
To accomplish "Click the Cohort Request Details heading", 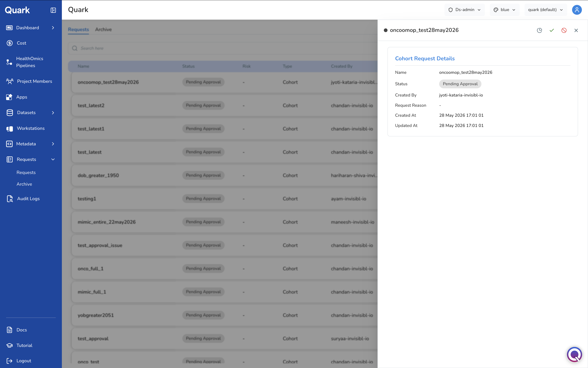I will pos(425,58).
